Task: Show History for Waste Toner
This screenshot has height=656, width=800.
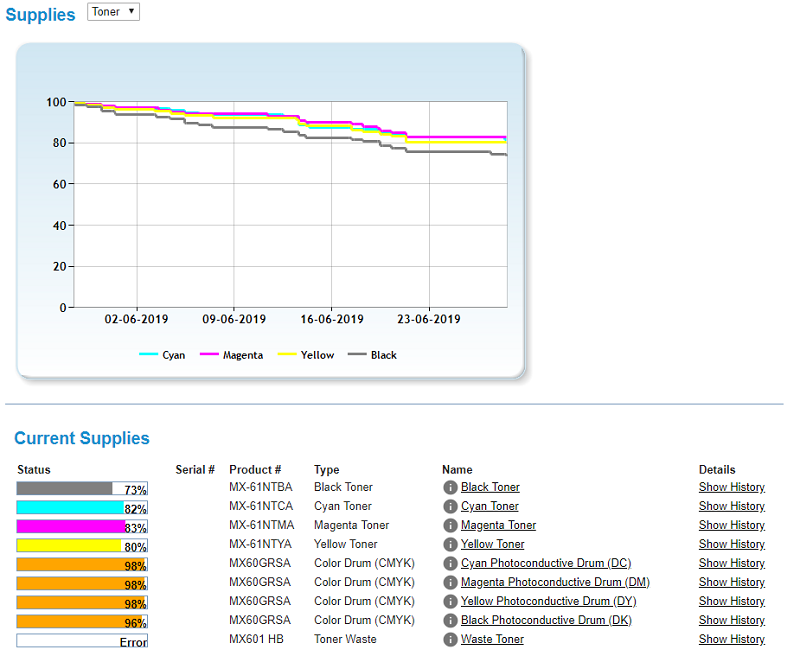Action: (731, 640)
